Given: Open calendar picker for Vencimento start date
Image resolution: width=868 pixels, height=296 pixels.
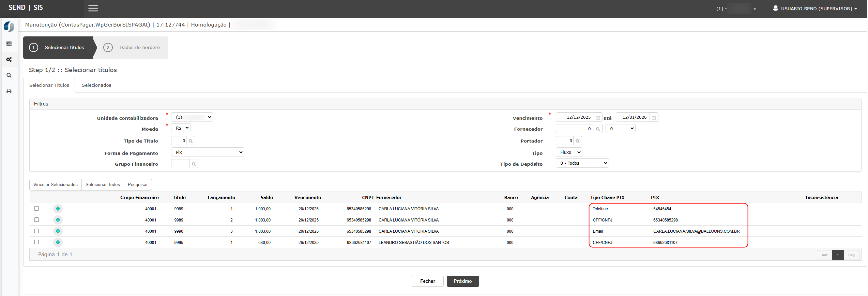Looking at the screenshot, I should click(598, 118).
